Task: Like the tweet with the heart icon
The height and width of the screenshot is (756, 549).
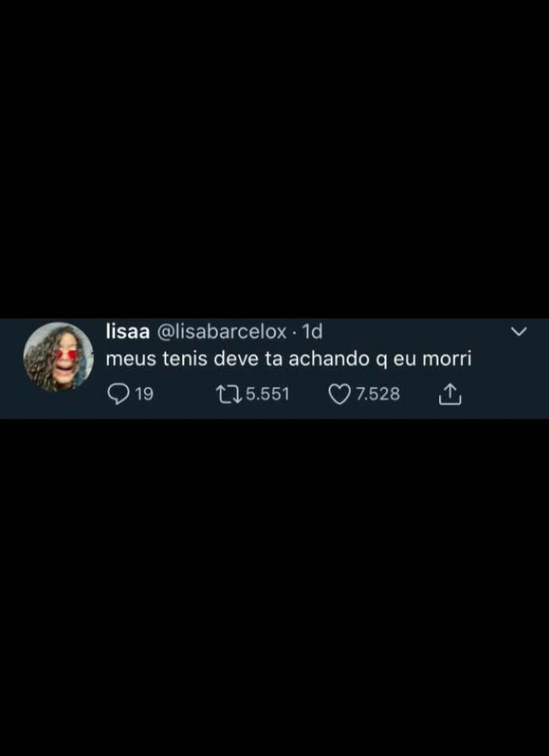Action: [x=339, y=394]
